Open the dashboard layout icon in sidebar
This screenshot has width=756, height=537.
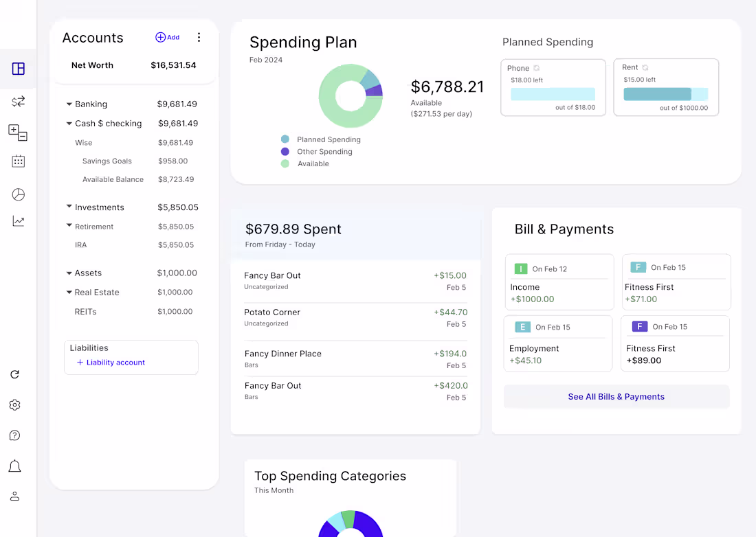pos(19,69)
